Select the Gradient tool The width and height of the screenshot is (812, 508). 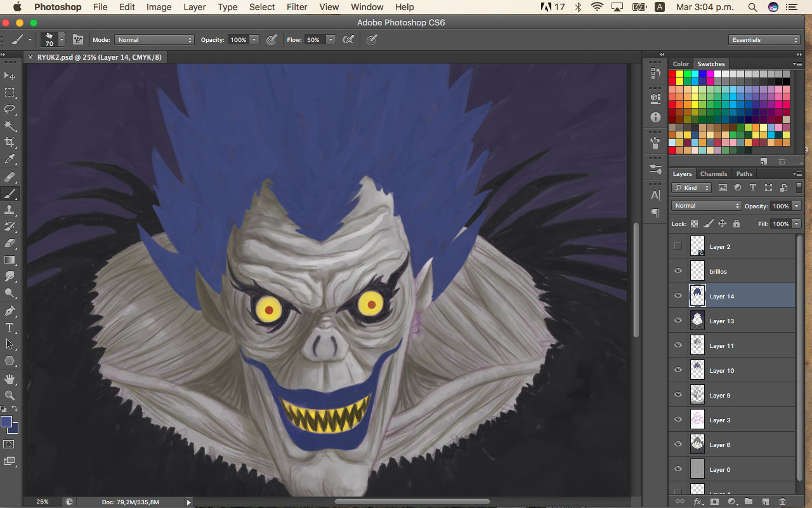10,260
